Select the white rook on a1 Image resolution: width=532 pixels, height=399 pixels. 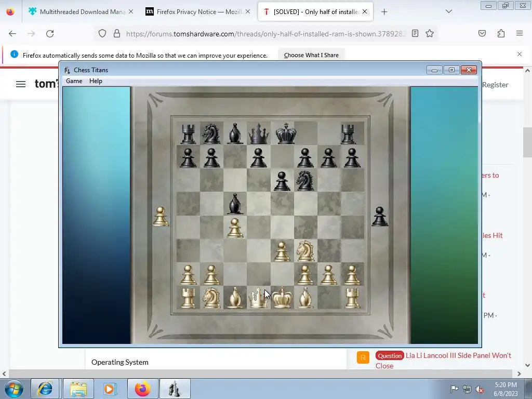188,298
